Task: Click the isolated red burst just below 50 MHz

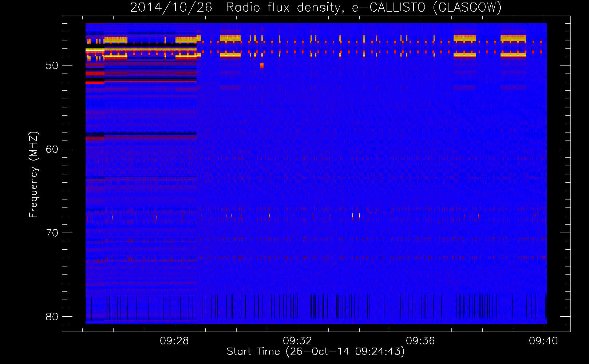Action: pyautogui.click(x=262, y=66)
